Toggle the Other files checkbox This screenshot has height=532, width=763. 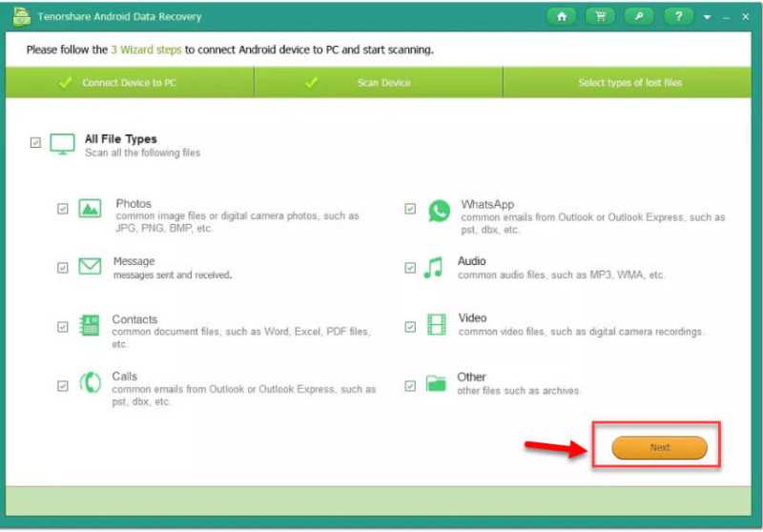click(x=410, y=386)
